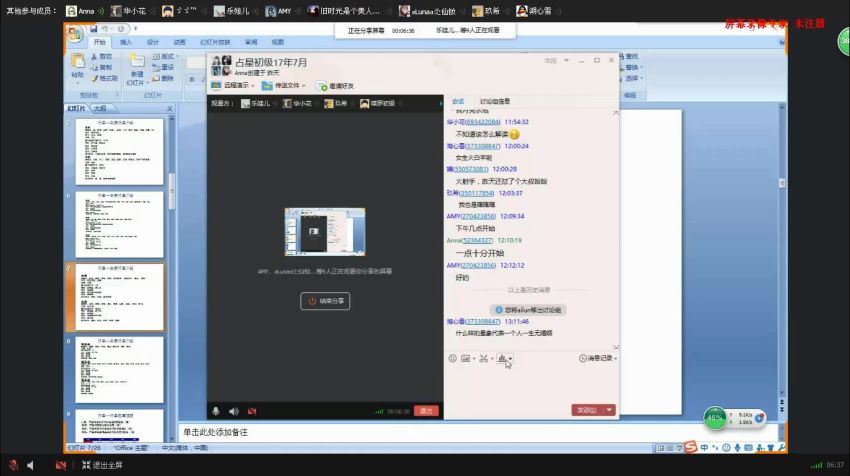This screenshot has height=476, width=850.
Task: Select the highlighted slide 7 thumbnail
Action: [x=118, y=296]
